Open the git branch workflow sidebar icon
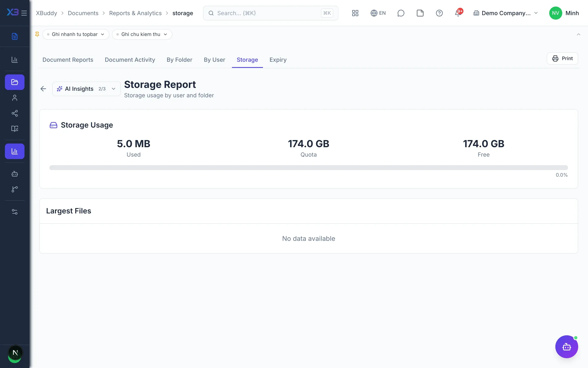Image resolution: width=588 pixels, height=368 pixels. (14, 189)
